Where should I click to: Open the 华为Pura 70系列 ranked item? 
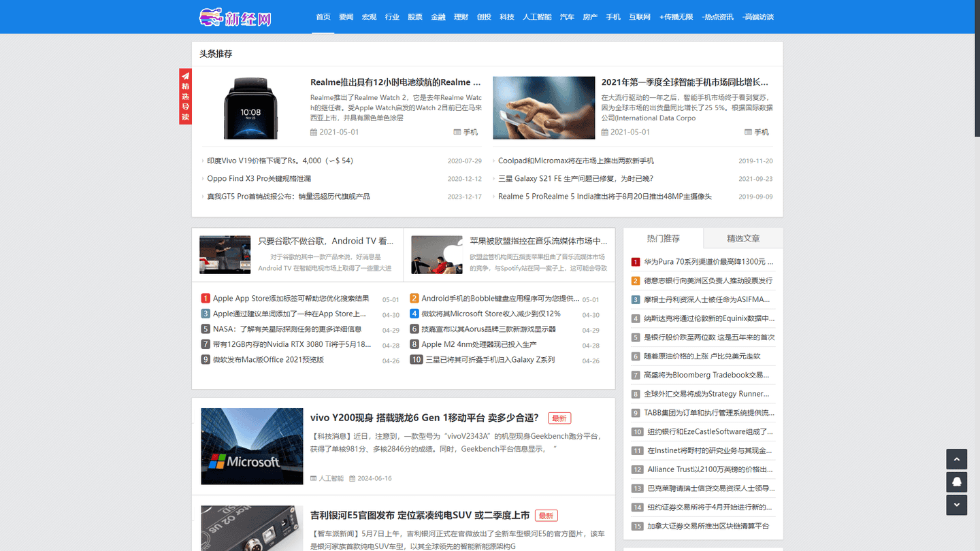click(x=708, y=261)
